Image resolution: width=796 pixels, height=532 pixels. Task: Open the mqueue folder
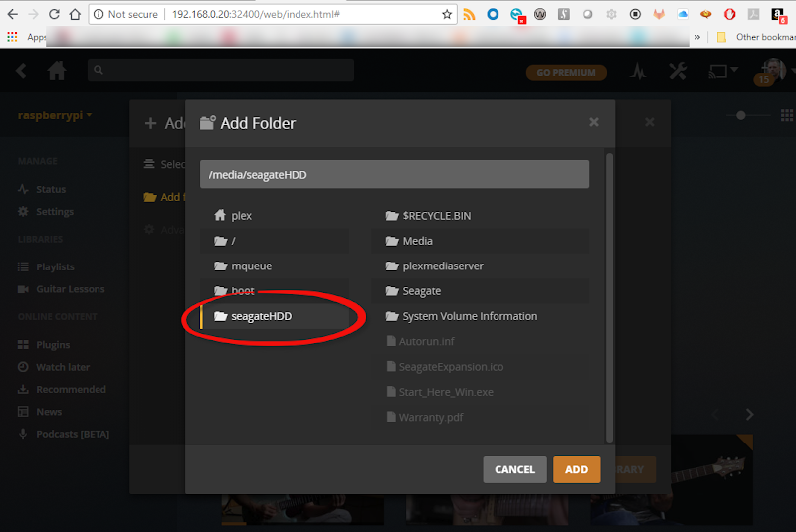275,266
